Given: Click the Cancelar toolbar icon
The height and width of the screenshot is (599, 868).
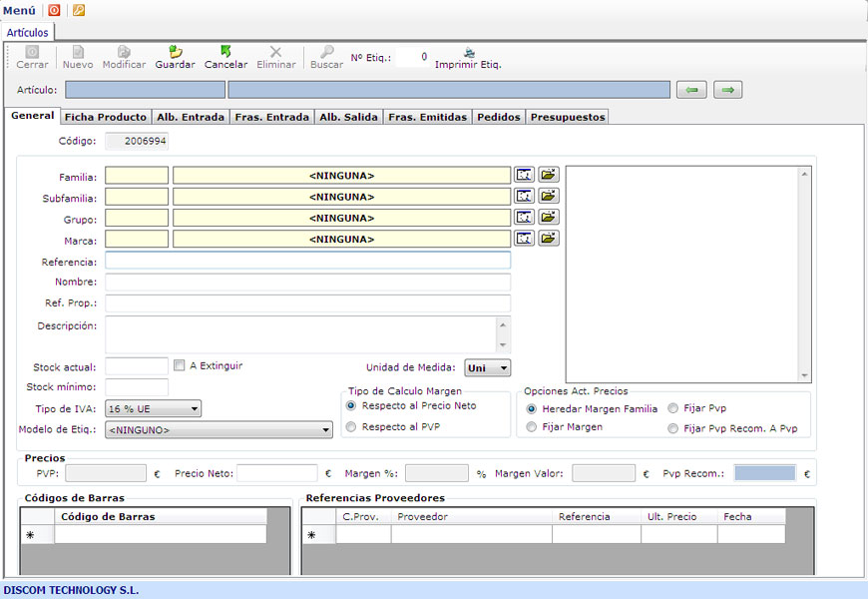Looking at the screenshot, I should (225, 52).
